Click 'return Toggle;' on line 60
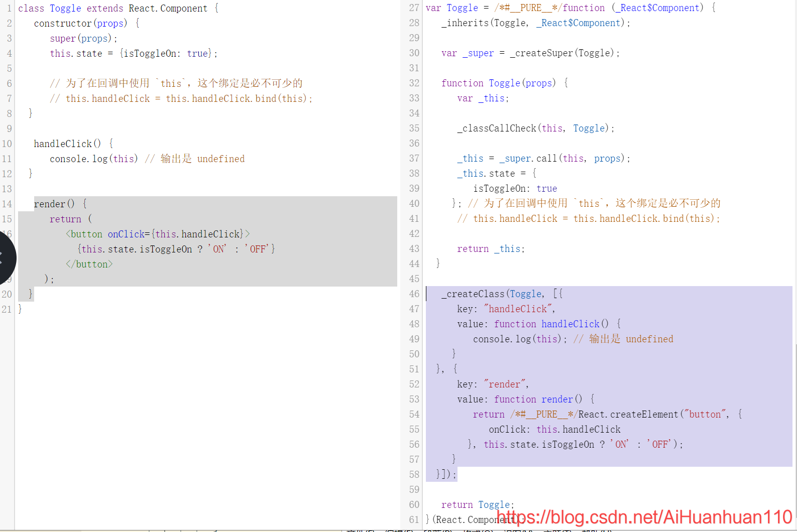The height and width of the screenshot is (532, 797). coord(478,504)
